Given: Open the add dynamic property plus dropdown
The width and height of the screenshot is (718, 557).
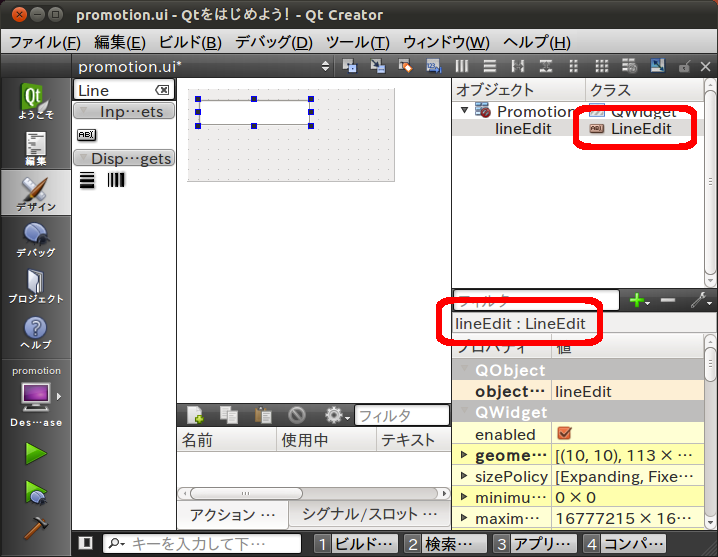Looking at the screenshot, I should pos(638,300).
